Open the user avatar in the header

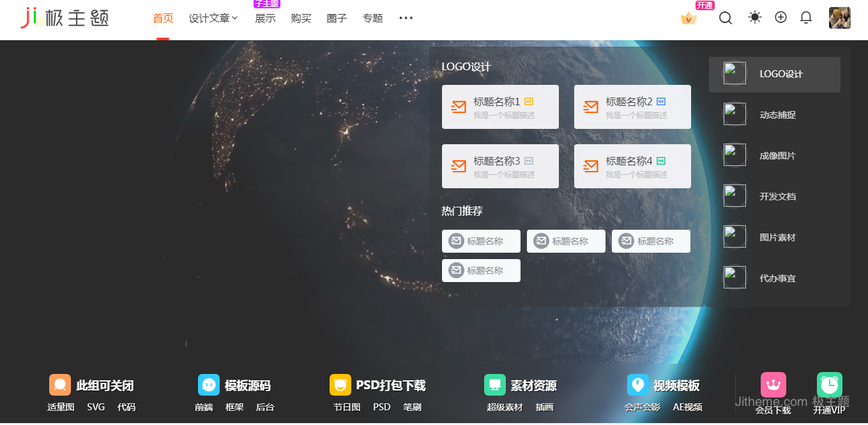point(839,18)
